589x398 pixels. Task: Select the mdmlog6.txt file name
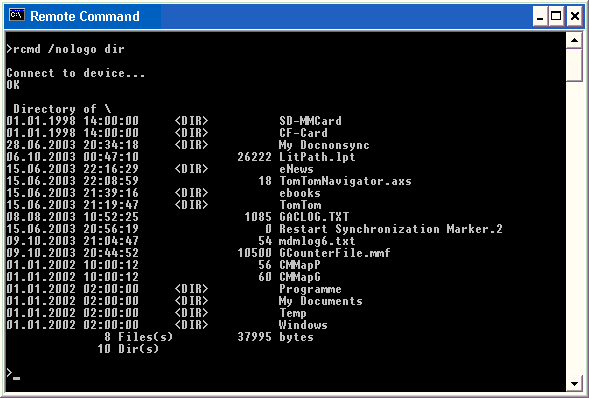[317, 241]
